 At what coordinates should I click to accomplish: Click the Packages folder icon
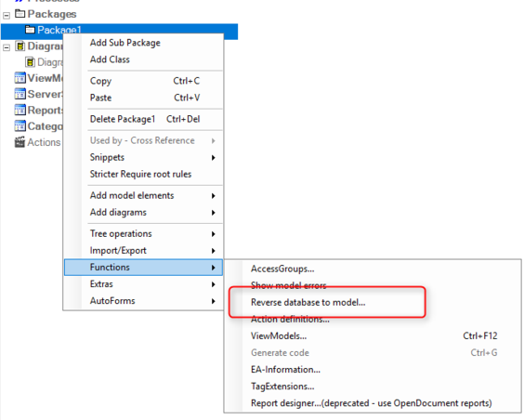tap(20, 14)
